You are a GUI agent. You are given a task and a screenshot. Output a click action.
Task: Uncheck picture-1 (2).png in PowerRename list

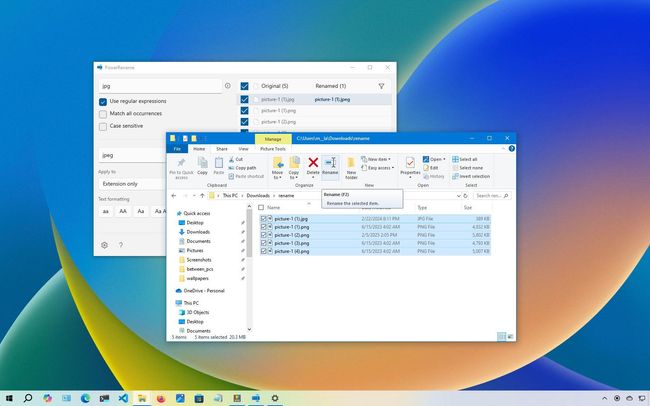pyautogui.click(x=245, y=122)
